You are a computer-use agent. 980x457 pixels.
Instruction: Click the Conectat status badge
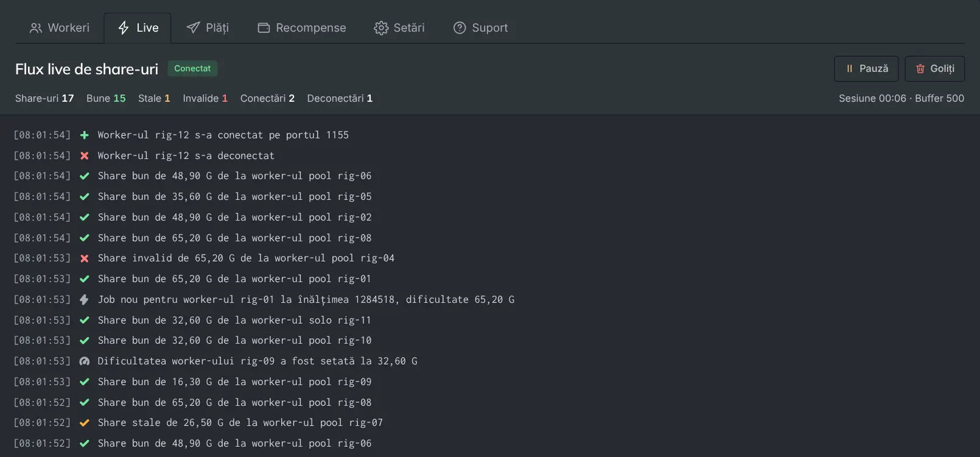click(x=192, y=68)
